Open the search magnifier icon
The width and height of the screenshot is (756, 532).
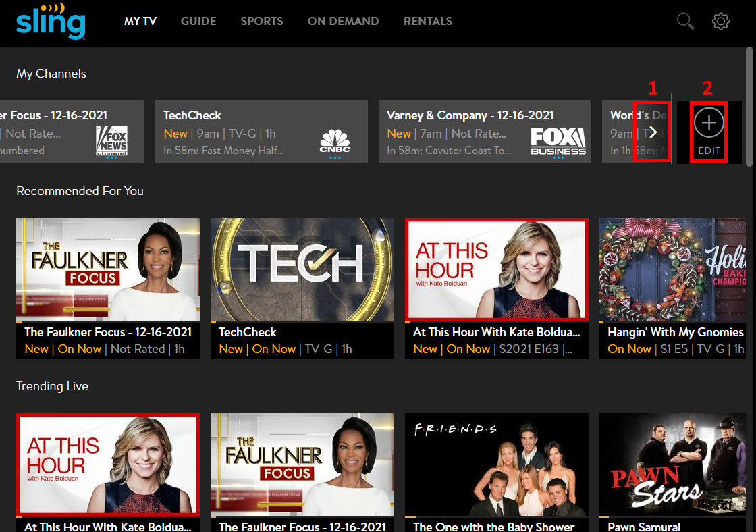685,22
